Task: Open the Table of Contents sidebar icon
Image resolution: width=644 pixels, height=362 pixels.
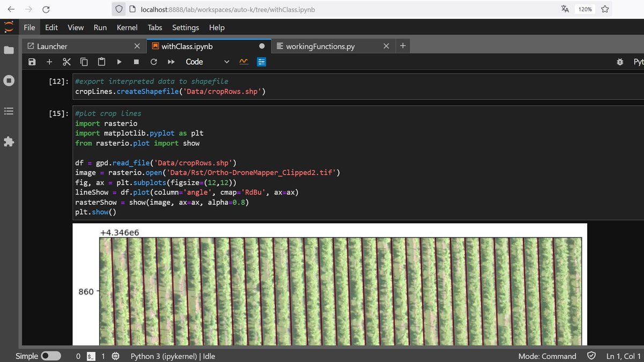Action: [9, 111]
